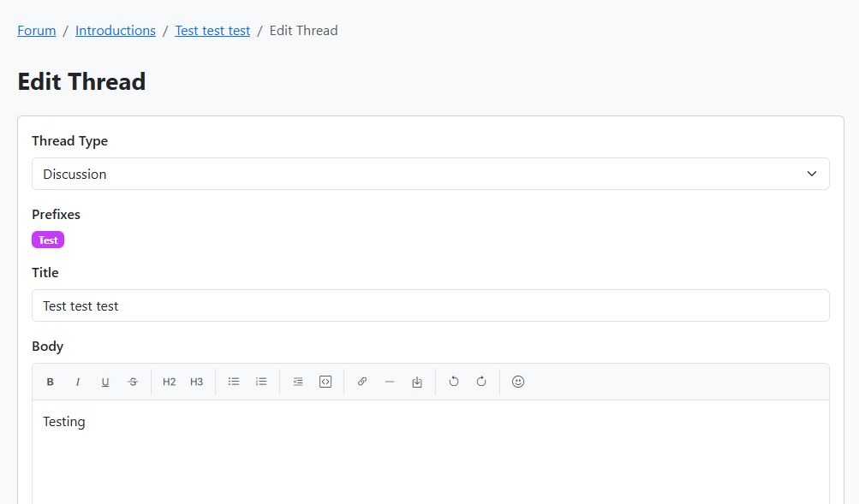This screenshot has height=504, width=859.
Task: Upload an attachment to the body
Action: pos(417,381)
